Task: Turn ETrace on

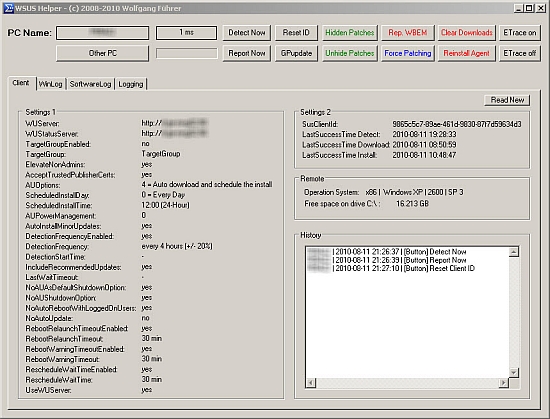Action: click(x=519, y=33)
